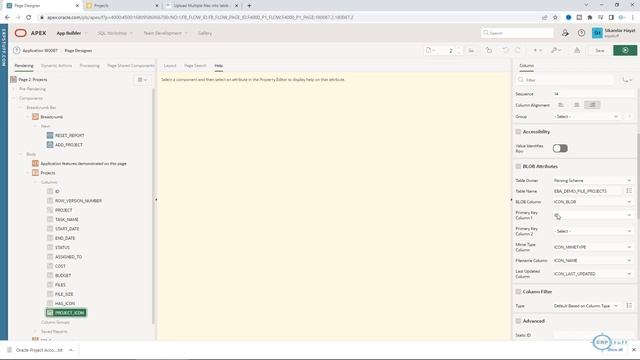The image size is (640, 360).
Task: Click the Go button beside page number
Action: 471,50
